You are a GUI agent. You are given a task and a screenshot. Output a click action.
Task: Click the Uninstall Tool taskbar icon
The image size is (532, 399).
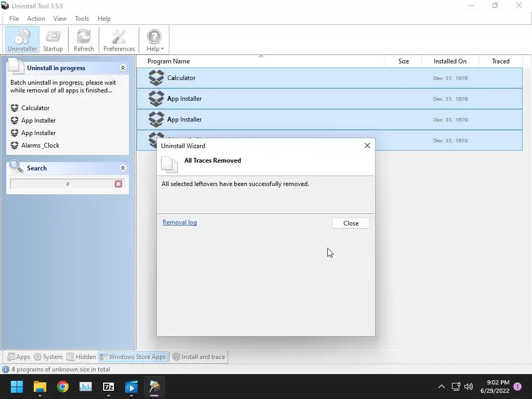pyautogui.click(x=154, y=387)
